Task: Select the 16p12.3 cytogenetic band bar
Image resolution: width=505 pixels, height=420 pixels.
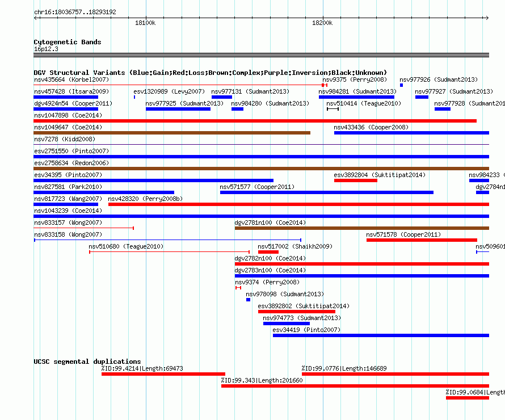Action: click(x=261, y=55)
